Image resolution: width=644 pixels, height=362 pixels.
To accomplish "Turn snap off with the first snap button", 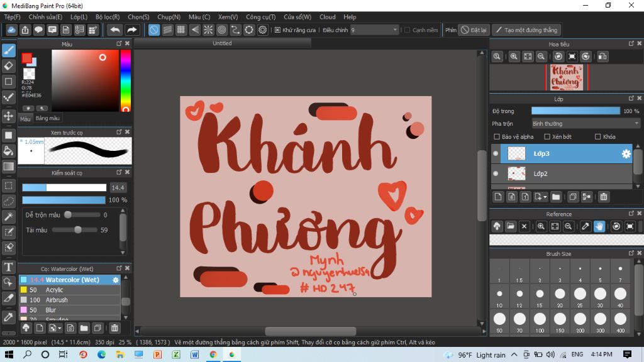I will coord(154,30).
